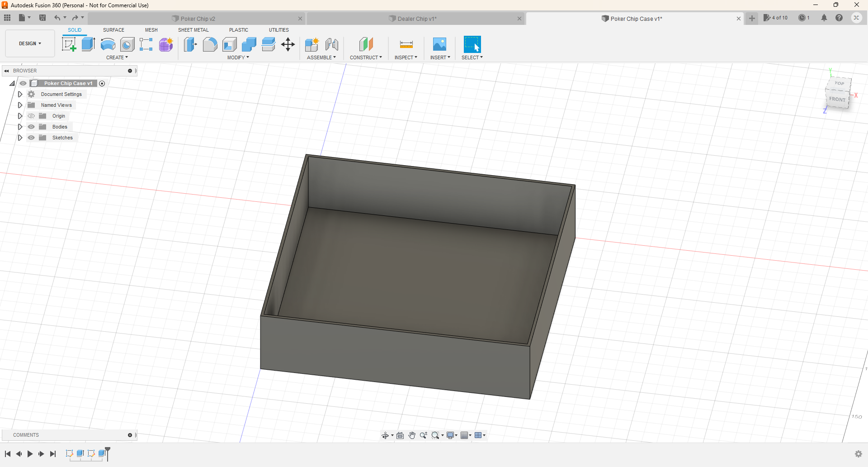Open the Modify dropdown menu
868x467 pixels.
(238, 57)
